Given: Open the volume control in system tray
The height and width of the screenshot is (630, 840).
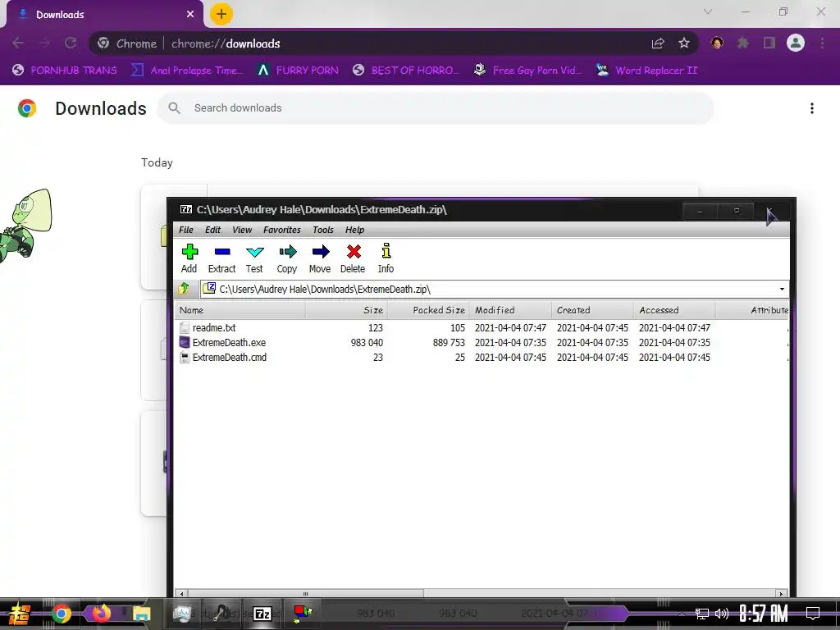Looking at the screenshot, I should click(722, 614).
